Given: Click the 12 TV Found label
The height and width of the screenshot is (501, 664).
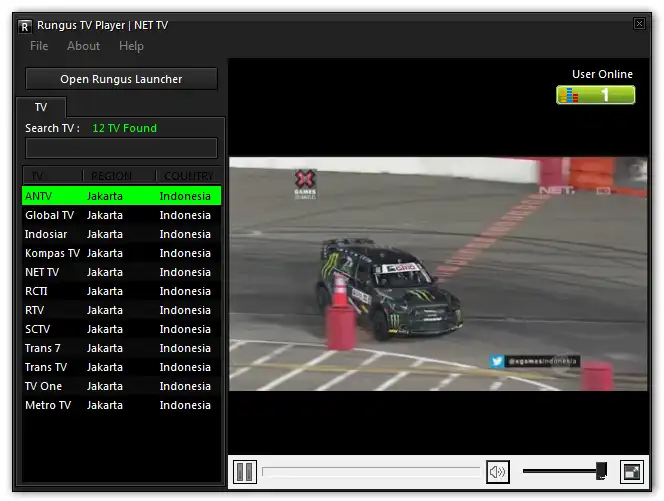Looking at the screenshot, I should (124, 128).
